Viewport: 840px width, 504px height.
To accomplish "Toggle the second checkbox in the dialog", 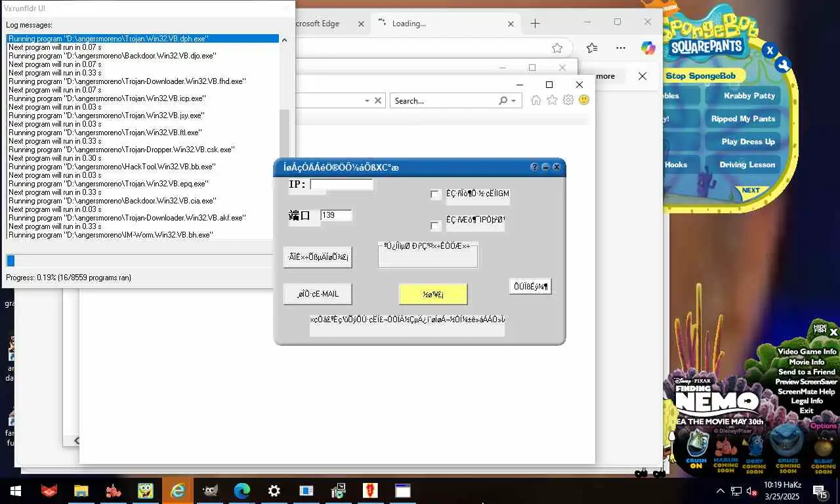I will [435, 226].
